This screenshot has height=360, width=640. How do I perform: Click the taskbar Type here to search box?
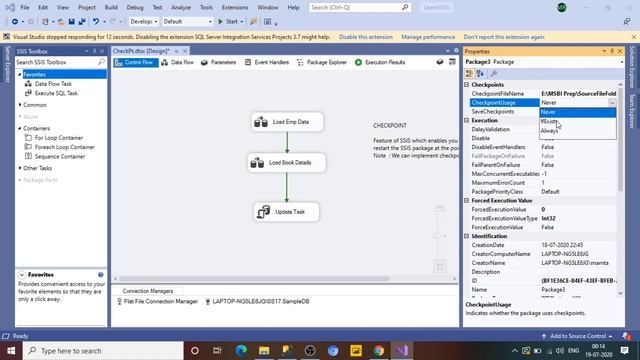[x=103, y=351]
